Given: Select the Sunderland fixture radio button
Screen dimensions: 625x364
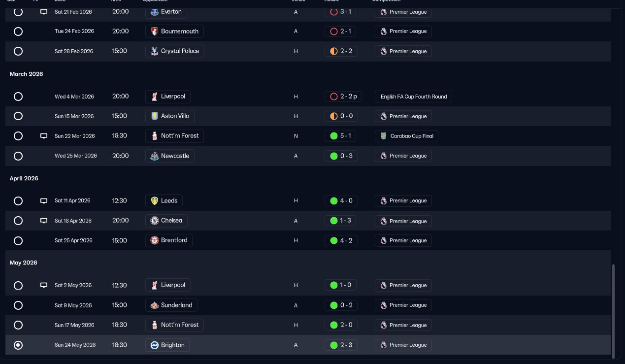Looking at the screenshot, I should click(x=18, y=305).
